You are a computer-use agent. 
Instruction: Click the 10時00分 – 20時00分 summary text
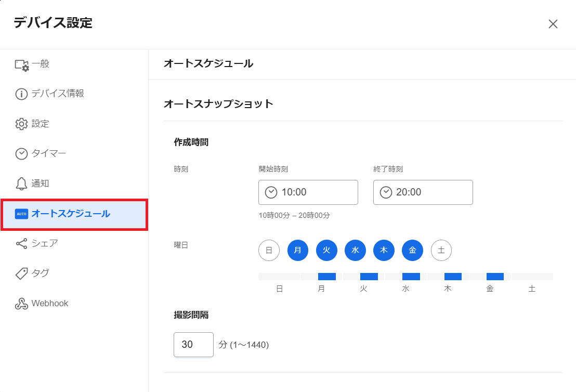pos(294,215)
